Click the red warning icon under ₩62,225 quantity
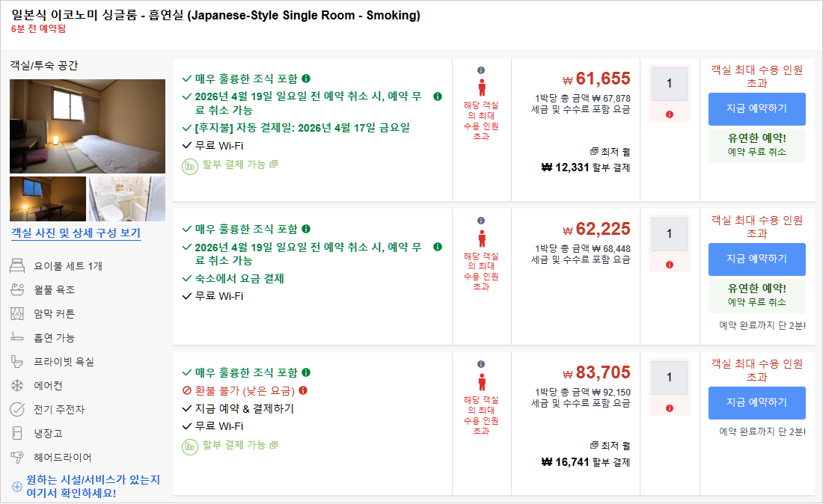Image resolution: width=823 pixels, height=504 pixels. [x=670, y=265]
